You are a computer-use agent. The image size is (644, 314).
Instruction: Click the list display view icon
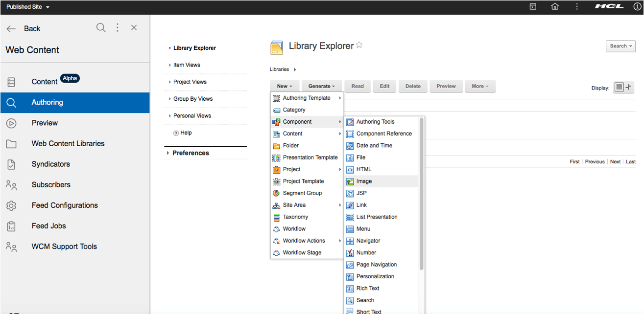(619, 87)
